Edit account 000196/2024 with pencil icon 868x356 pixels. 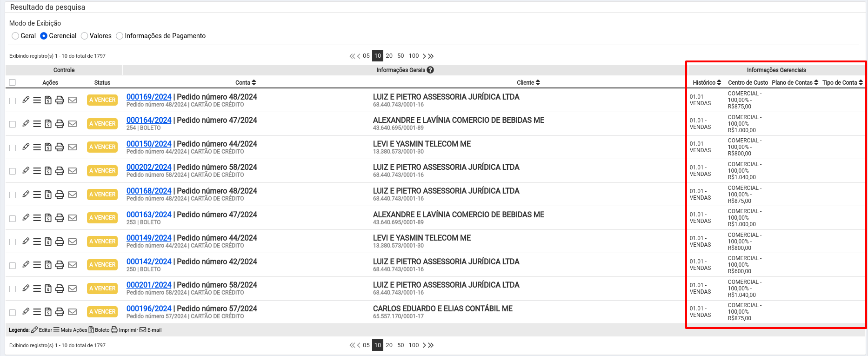pos(26,311)
